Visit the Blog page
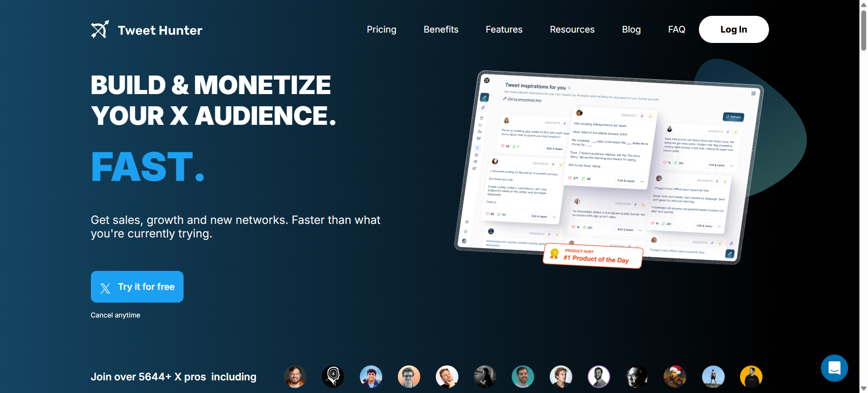The width and height of the screenshot is (868, 393). 631,29
